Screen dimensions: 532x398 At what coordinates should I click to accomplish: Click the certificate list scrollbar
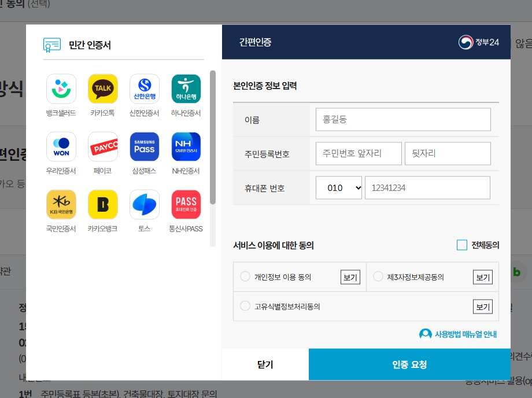click(x=213, y=138)
